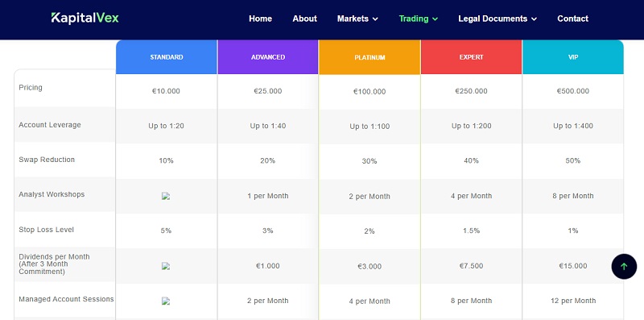Select the PLATINUM plan header
This screenshot has height=320, width=644.
click(369, 57)
